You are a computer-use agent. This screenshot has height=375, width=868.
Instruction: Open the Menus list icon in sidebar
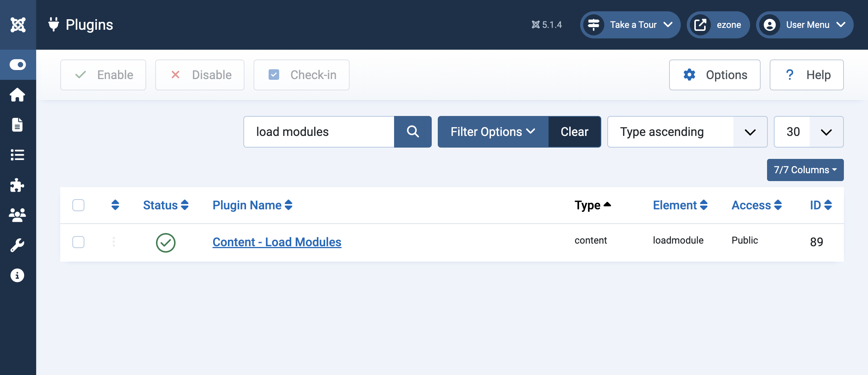click(18, 155)
